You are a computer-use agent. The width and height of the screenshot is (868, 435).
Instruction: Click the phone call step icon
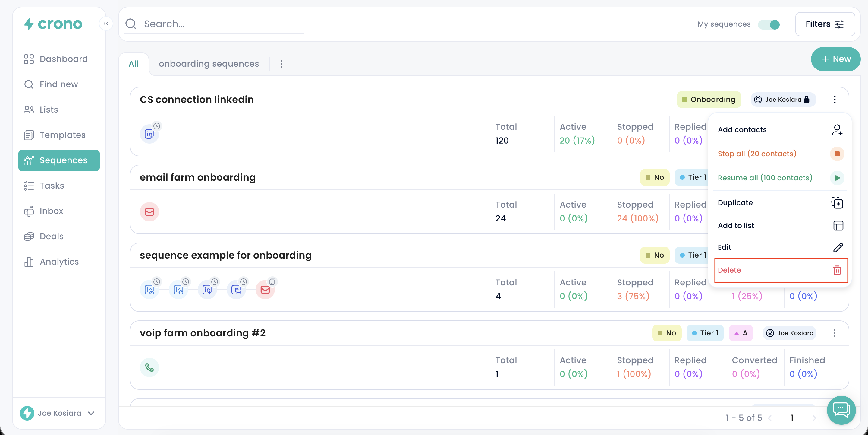[149, 367]
